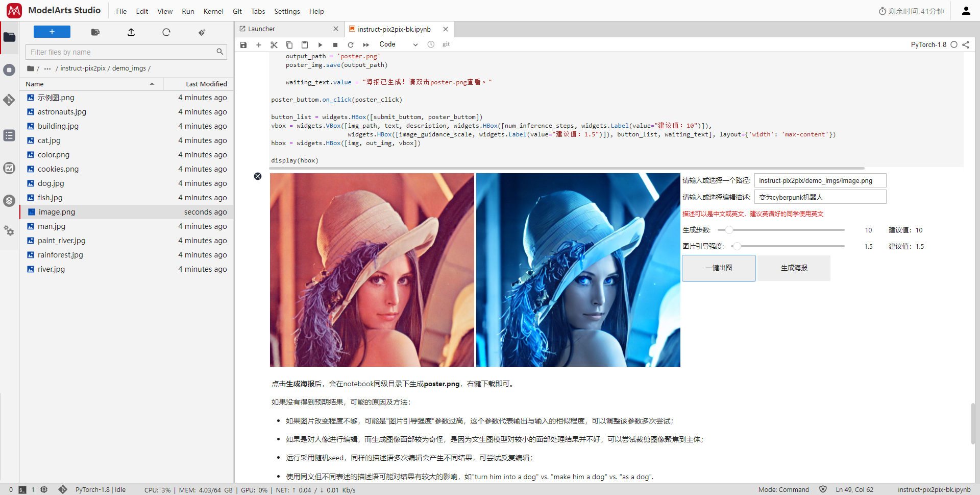Run the selected cell
This screenshot has height=495, width=980.
click(x=320, y=45)
